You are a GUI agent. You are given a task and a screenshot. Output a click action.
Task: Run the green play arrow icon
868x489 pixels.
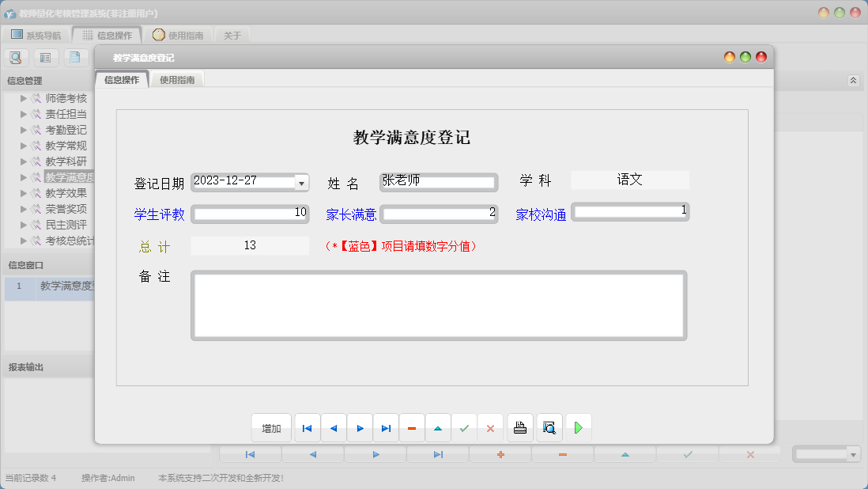[578, 427]
